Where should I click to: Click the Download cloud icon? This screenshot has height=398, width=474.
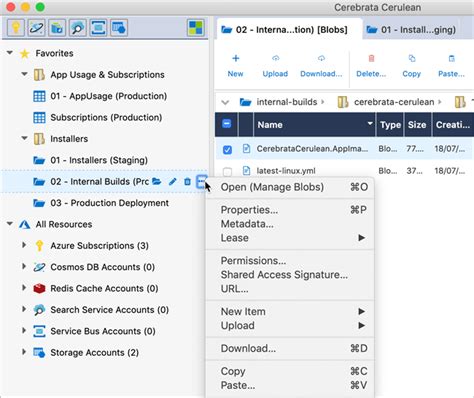click(321, 58)
